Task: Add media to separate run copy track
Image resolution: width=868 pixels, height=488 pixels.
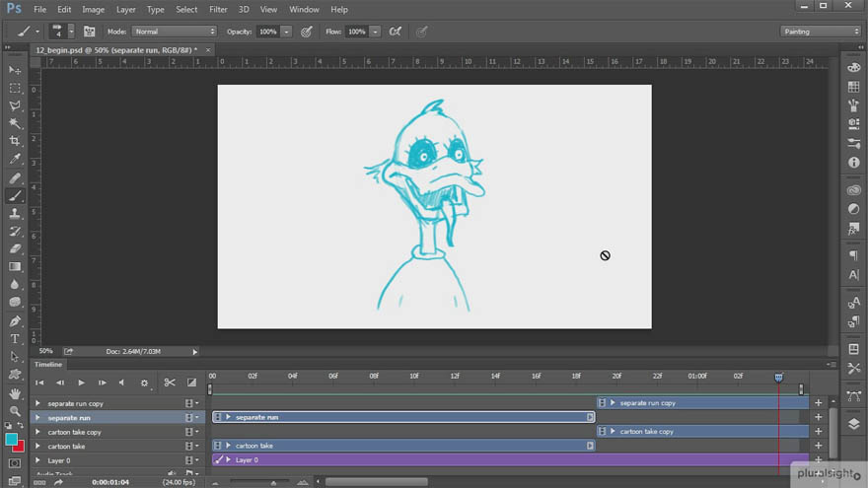Action: coord(818,403)
